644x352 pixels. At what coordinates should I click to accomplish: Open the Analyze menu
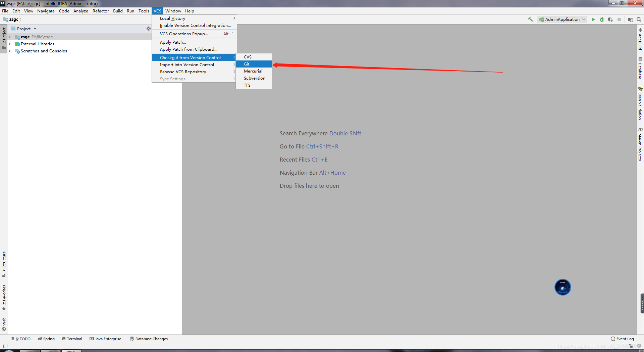coord(81,11)
